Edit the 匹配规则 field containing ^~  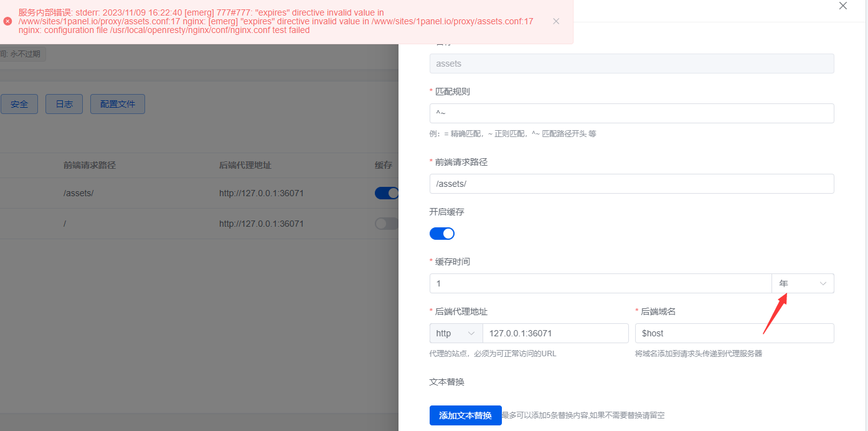click(x=631, y=113)
